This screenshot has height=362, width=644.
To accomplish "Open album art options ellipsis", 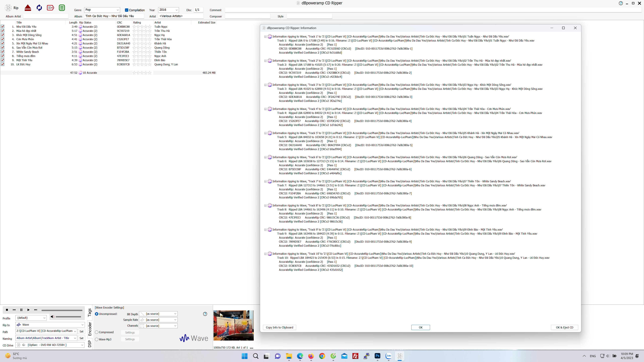I will coord(252,348).
